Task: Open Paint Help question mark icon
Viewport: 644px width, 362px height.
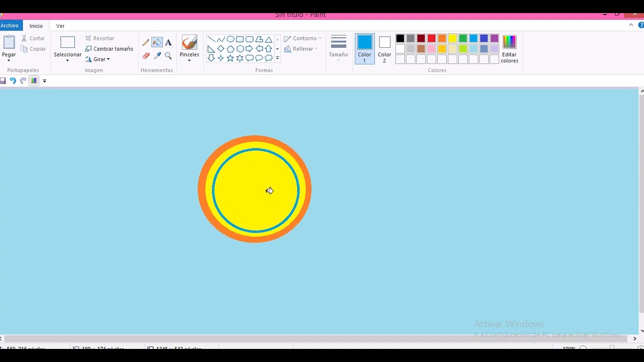Action: tap(641, 25)
